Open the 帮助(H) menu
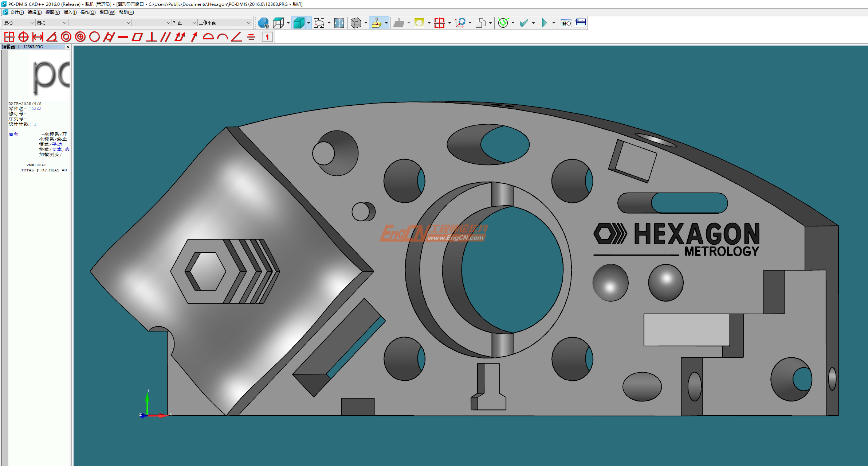The height and width of the screenshot is (466, 868). [x=126, y=12]
